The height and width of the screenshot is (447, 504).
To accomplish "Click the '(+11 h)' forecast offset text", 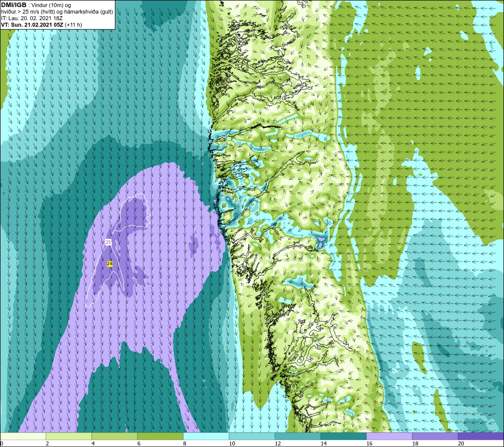I will coord(73,25).
